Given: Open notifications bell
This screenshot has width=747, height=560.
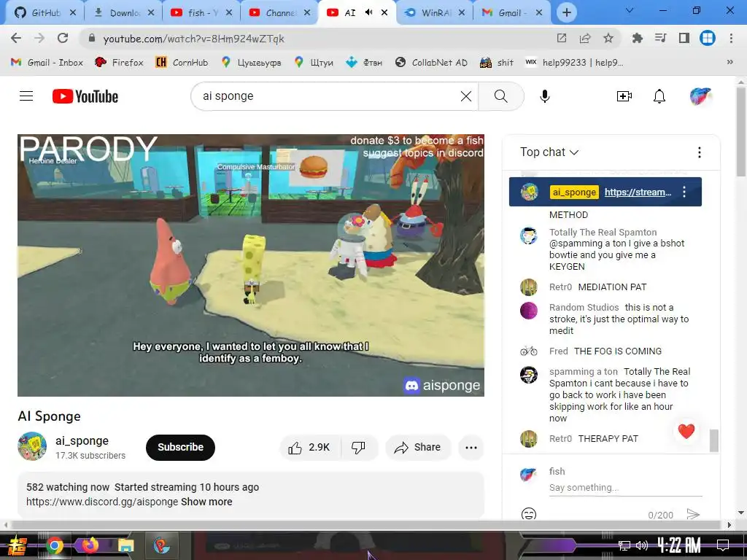Looking at the screenshot, I should pyautogui.click(x=659, y=96).
